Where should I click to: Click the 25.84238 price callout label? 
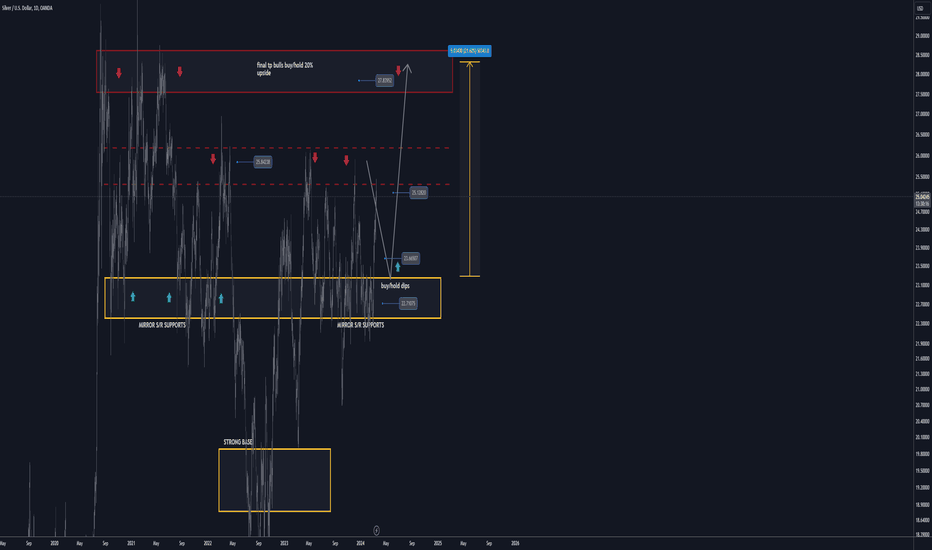263,162
